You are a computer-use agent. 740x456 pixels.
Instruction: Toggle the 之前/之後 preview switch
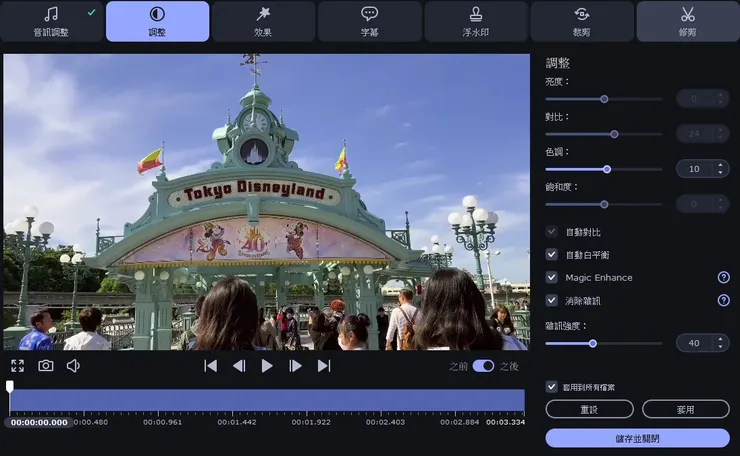483,366
